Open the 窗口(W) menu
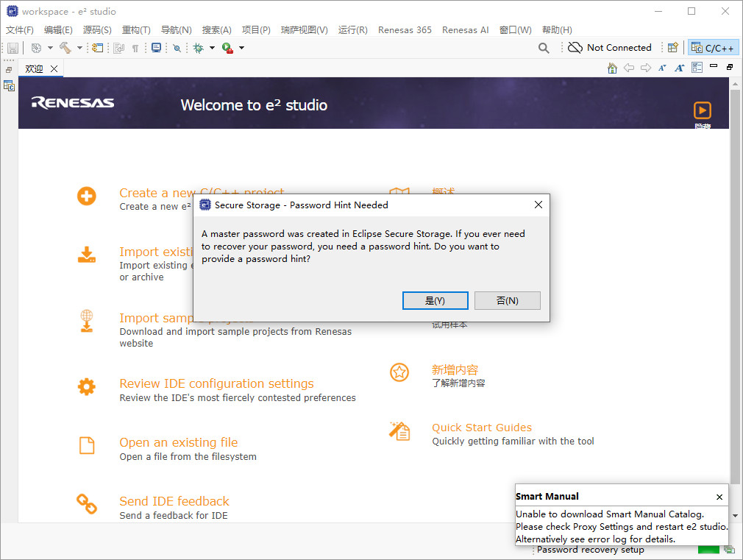743x560 pixels. 516,30
